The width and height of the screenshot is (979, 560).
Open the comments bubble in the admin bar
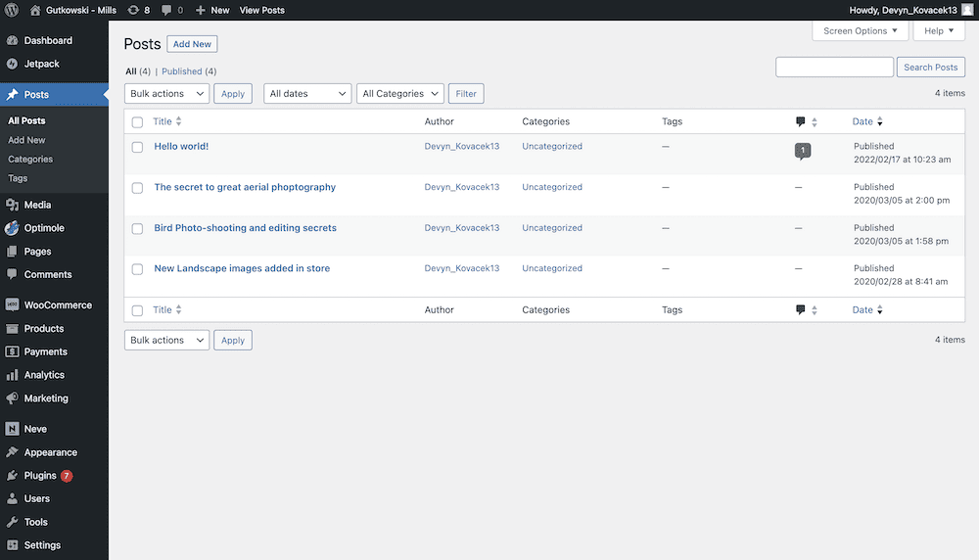[166, 10]
